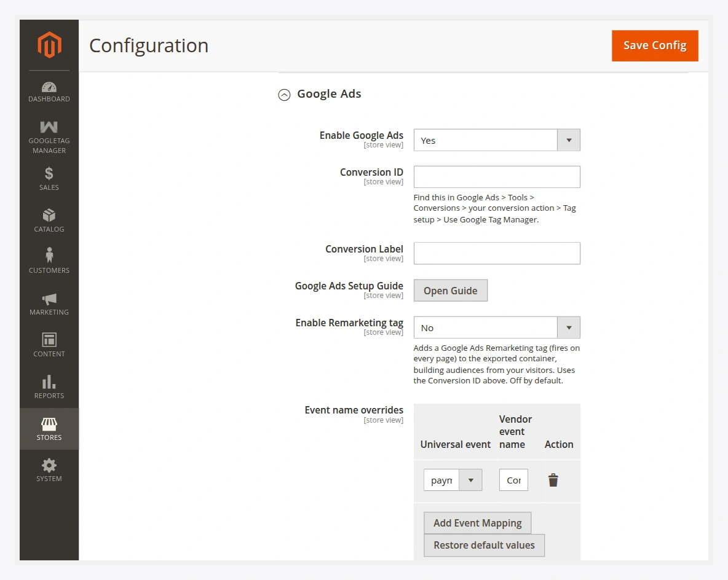Open the Sales dollar icon
728x580 pixels.
point(49,173)
